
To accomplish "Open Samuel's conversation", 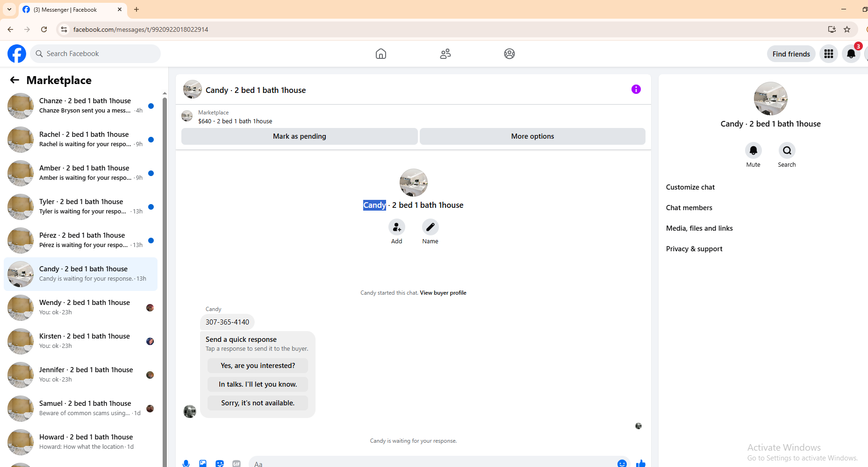I will point(80,409).
